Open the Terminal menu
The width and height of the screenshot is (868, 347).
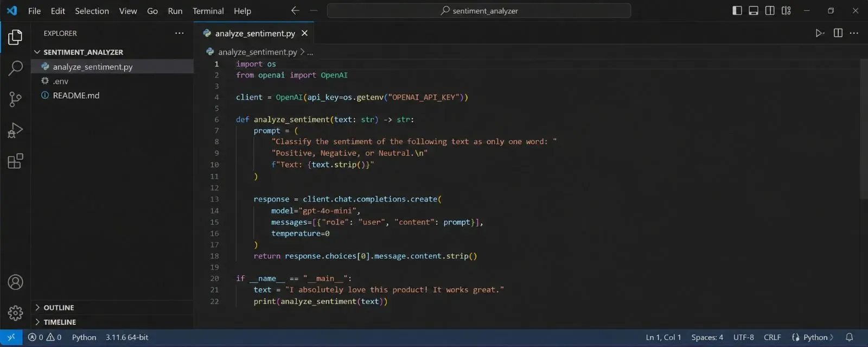coord(208,11)
